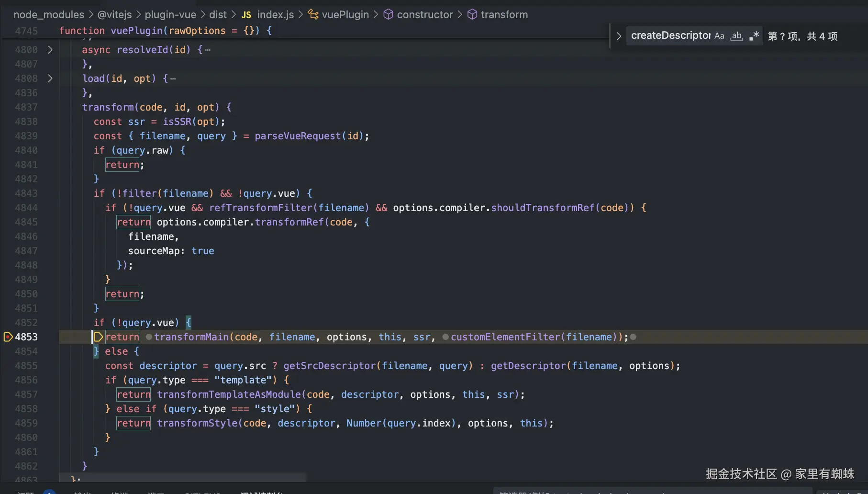Viewport: 868px width, 494px height.
Task: Click 'isSSR' call on line 4838
Action: pos(177,122)
